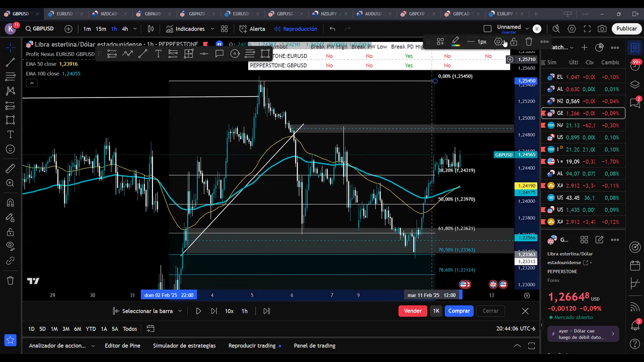Enable the magnet snapping mode
Viewport: 644px width, 362px height.
pos(10,203)
